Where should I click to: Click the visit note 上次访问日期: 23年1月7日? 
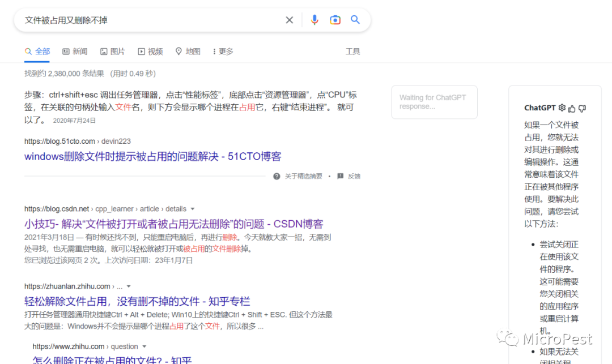(148, 260)
